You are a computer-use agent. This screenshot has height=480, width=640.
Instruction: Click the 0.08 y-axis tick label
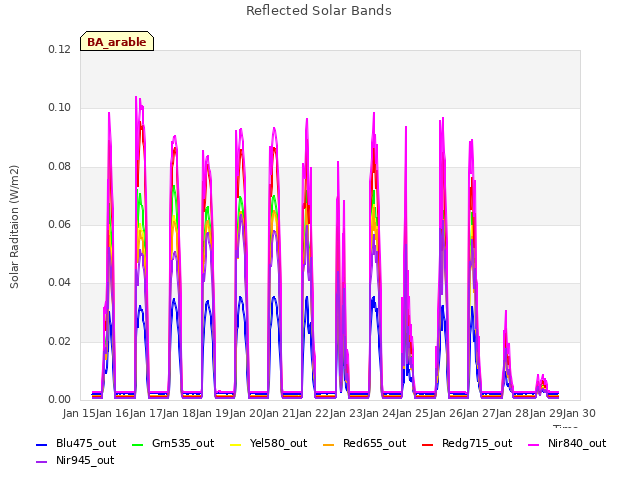coord(59,167)
